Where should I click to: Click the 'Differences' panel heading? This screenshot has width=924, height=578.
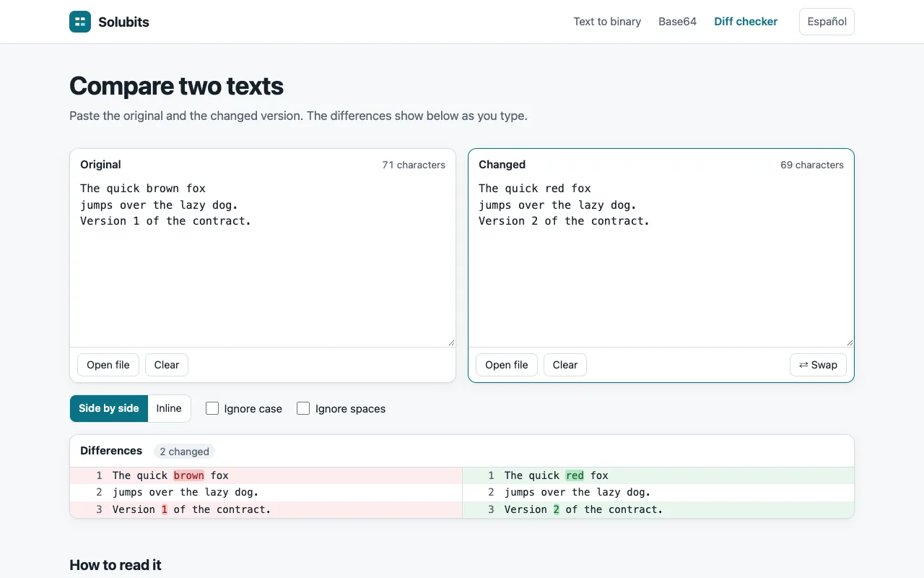pos(111,451)
